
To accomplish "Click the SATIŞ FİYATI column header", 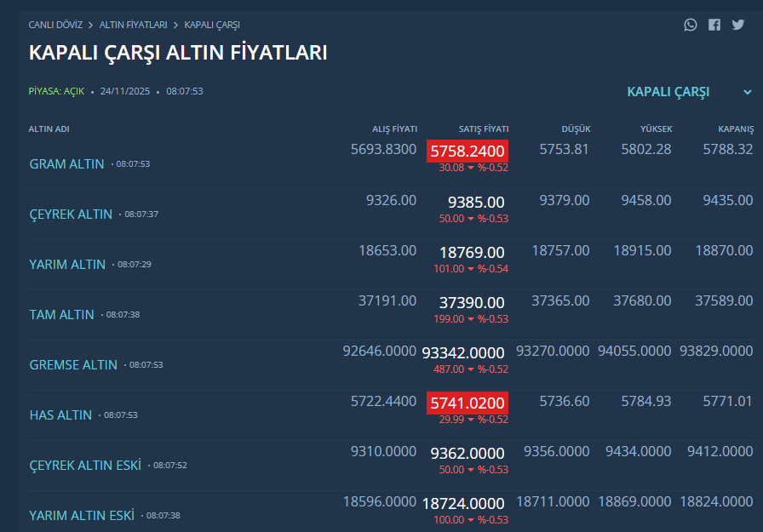I will pos(484,129).
